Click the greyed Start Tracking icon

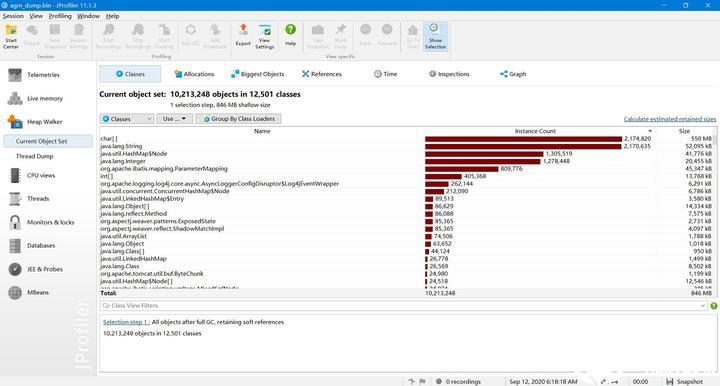pos(164,37)
